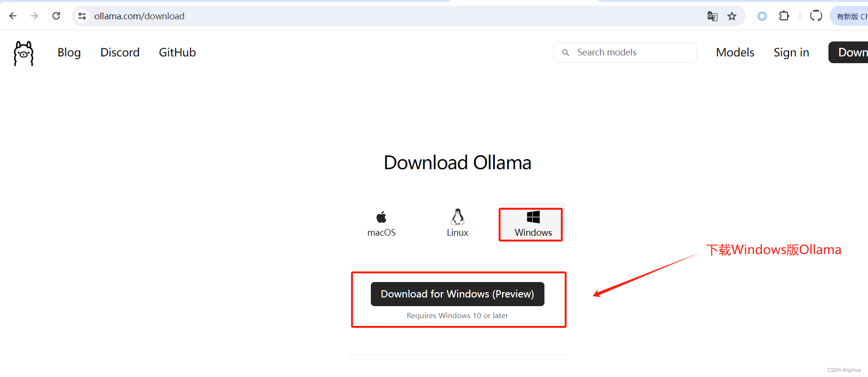Open the Discord link
Image resolution: width=868 pixels, height=377 pixels.
coord(120,53)
